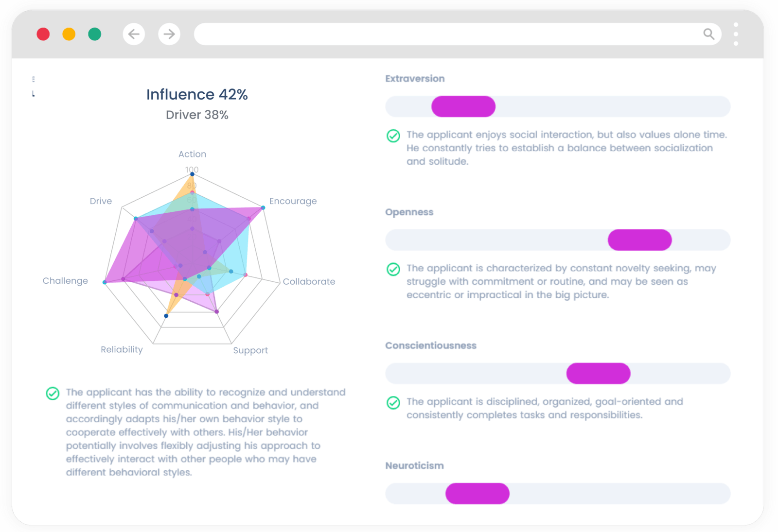Toggle the green check next to Conscientiousness
The width and height of the screenshot is (778, 532).
[x=393, y=403]
